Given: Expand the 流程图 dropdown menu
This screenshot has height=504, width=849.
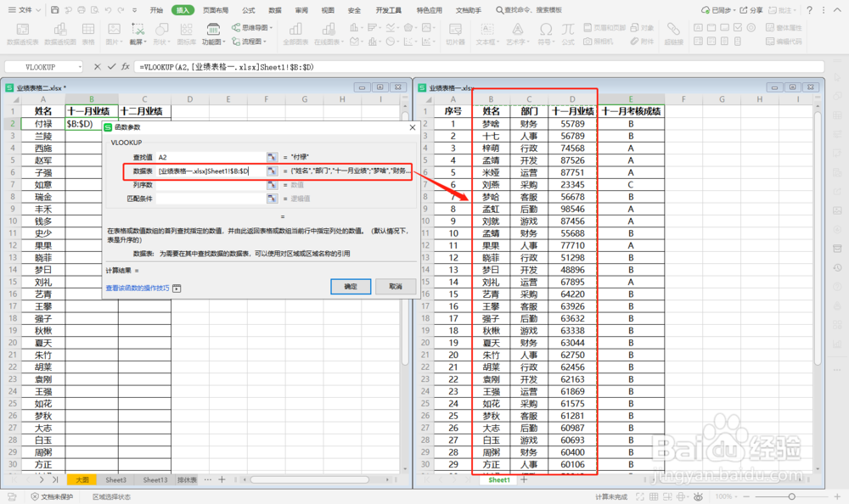Looking at the screenshot, I should (264, 42).
